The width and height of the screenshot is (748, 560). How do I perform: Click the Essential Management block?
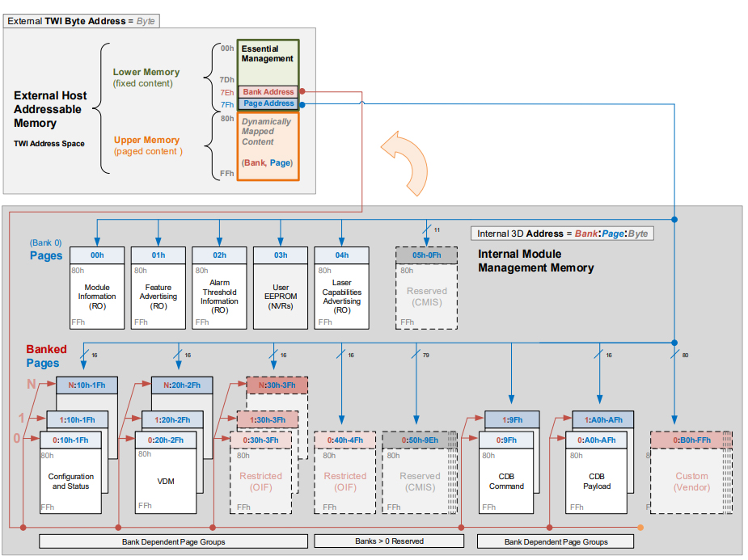click(x=268, y=63)
